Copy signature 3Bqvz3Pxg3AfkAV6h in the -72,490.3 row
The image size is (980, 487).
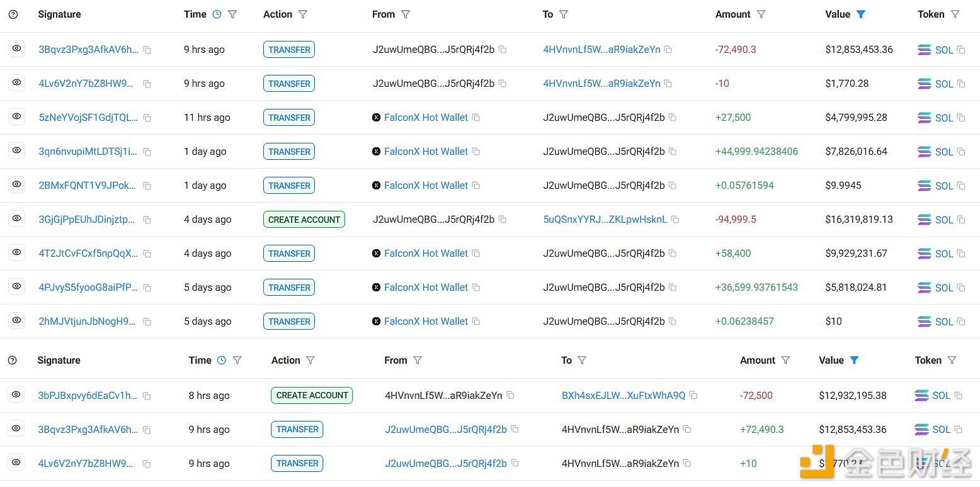pyautogui.click(x=147, y=50)
